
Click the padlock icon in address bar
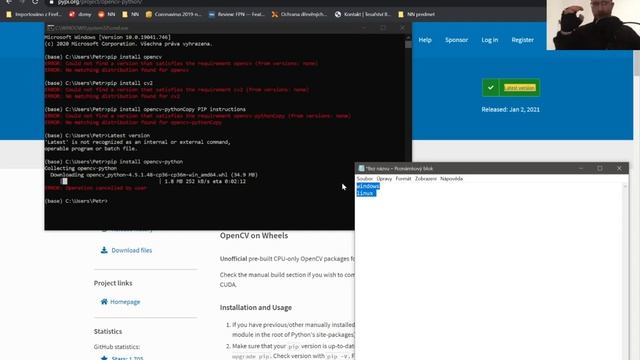(x=51, y=2)
